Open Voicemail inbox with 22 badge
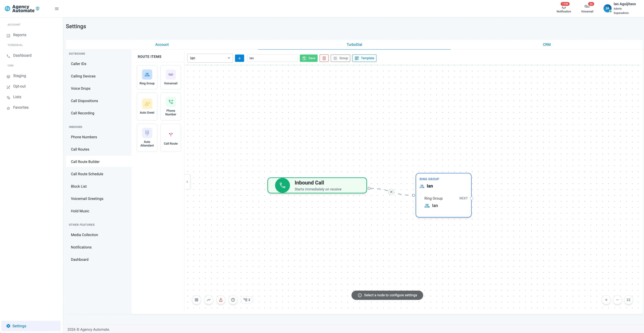The height and width of the screenshot is (333, 644). tap(587, 8)
